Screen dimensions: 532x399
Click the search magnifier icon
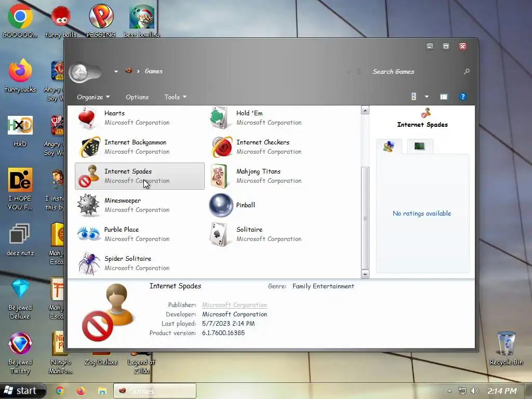tap(467, 71)
